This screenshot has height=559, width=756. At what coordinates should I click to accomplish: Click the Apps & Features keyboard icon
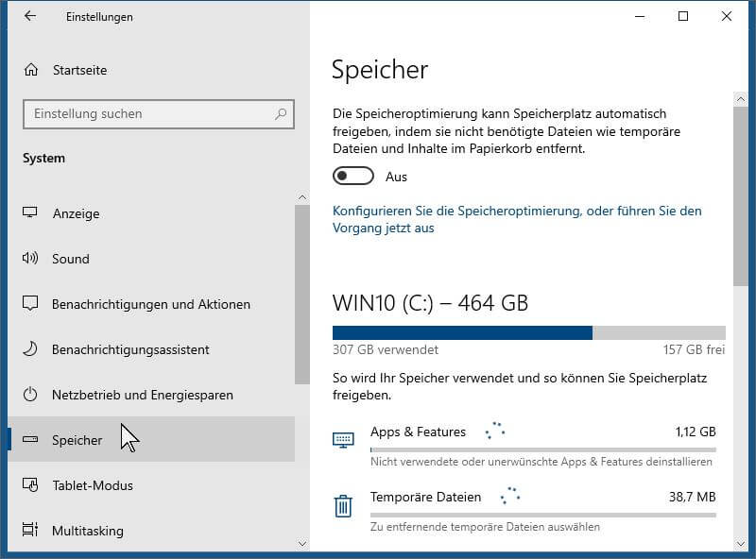pos(343,439)
